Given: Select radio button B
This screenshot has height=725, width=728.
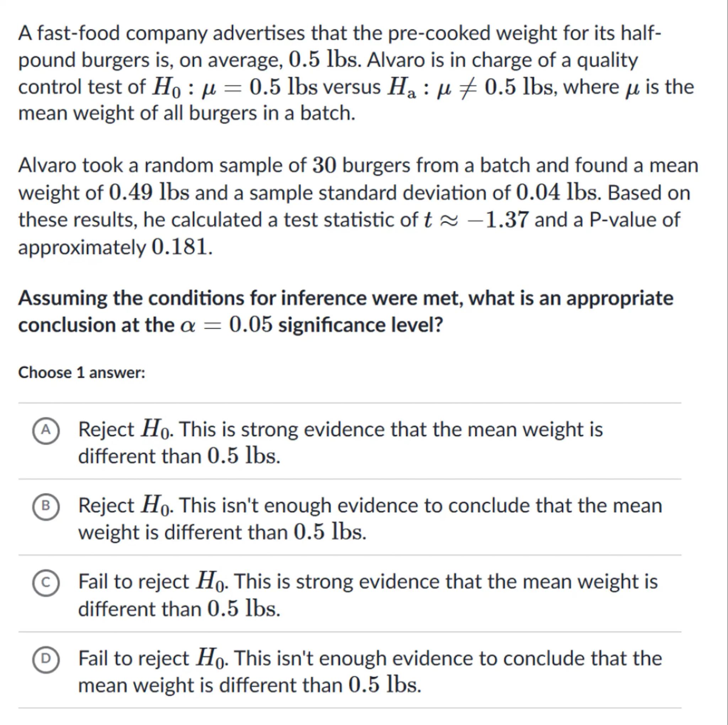Looking at the screenshot, I should 45,506.
